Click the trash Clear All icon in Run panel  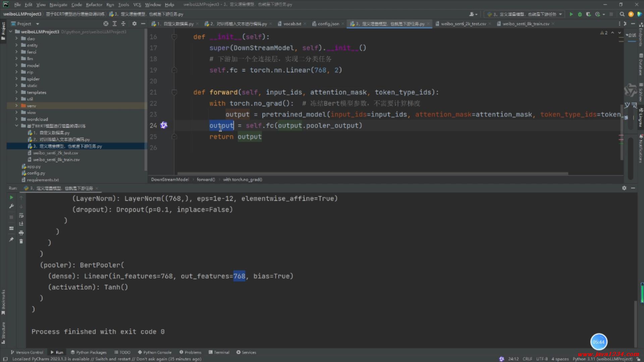21,241
